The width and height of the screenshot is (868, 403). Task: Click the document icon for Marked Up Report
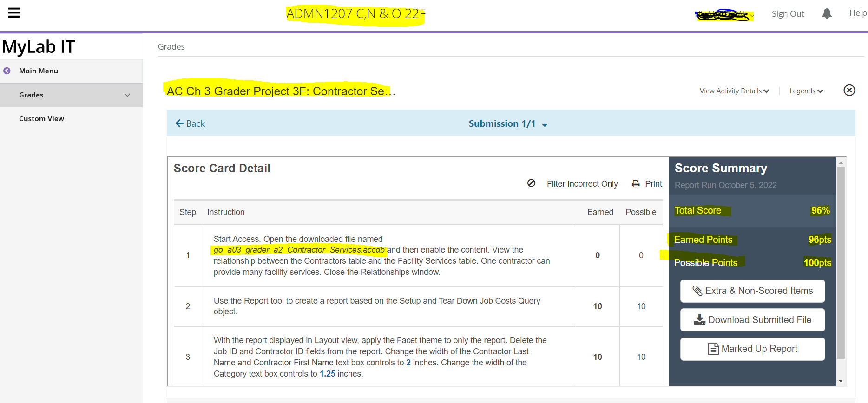click(713, 349)
